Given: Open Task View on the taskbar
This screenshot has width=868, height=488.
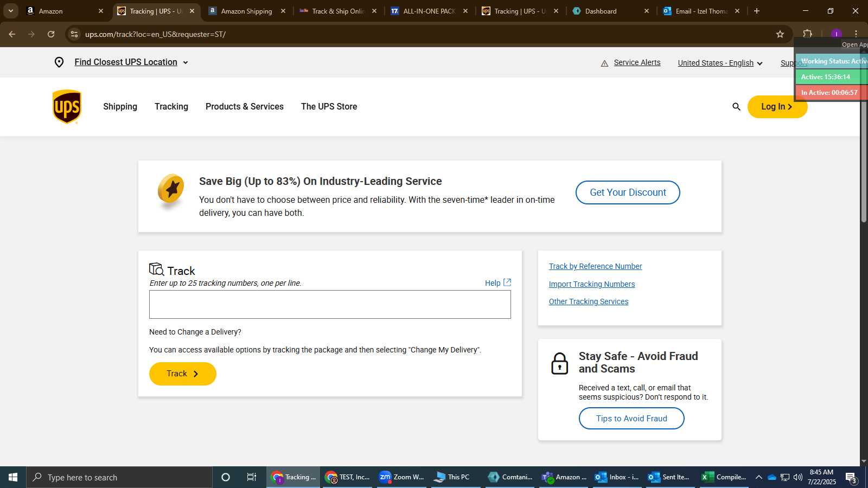Looking at the screenshot, I should click(252, 477).
